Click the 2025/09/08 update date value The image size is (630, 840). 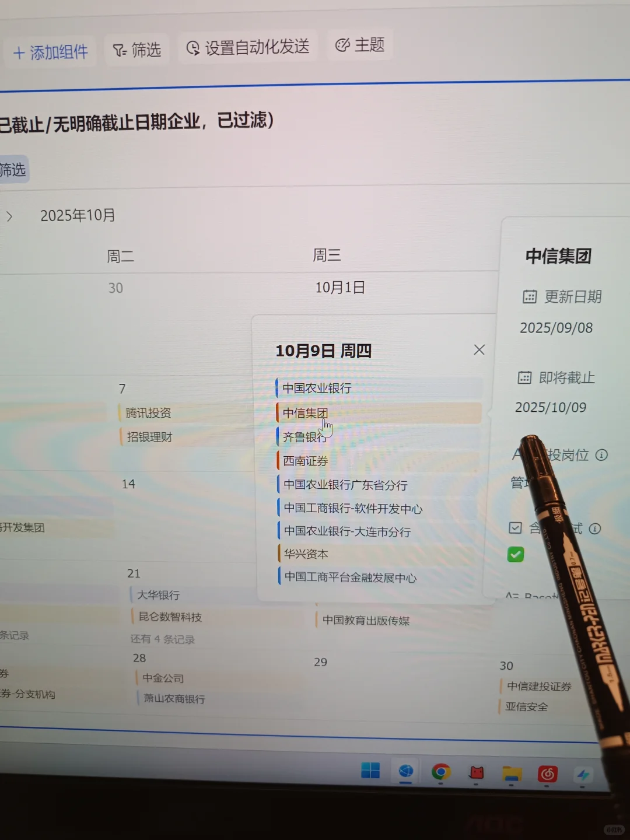pyautogui.click(x=556, y=328)
